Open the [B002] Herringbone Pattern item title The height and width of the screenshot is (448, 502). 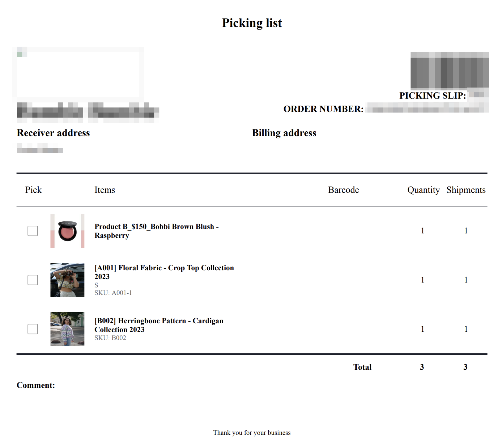coord(159,325)
